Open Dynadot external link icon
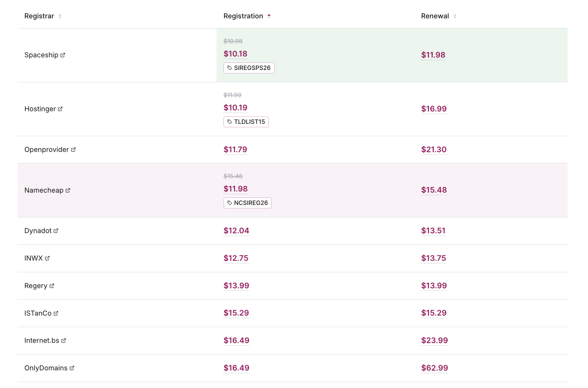588x388 pixels. pyautogui.click(x=56, y=231)
